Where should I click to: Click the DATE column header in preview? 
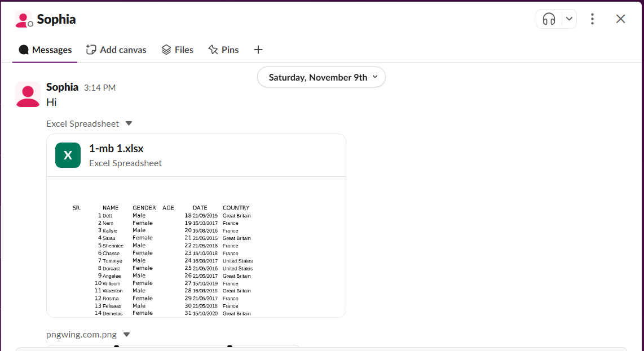(x=200, y=208)
